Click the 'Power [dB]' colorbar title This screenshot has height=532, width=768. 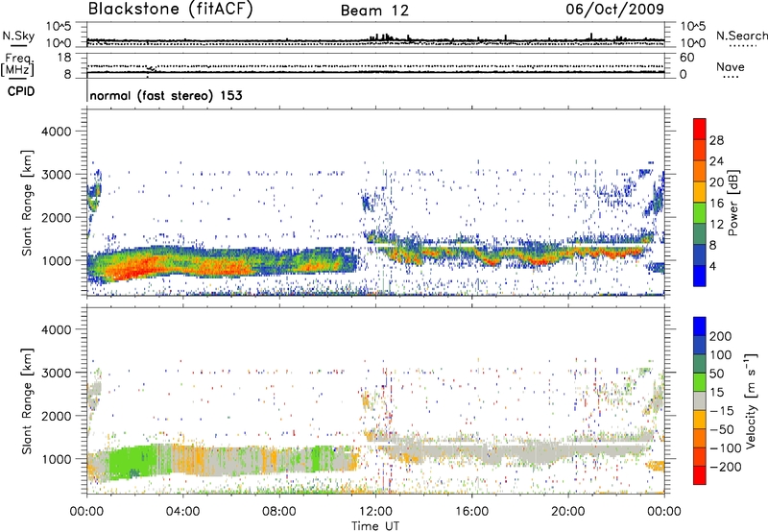tap(733, 203)
